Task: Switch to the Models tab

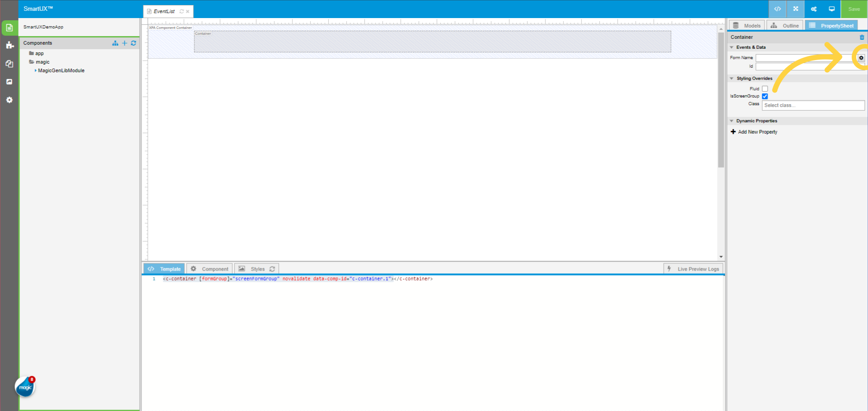Action: coord(746,25)
